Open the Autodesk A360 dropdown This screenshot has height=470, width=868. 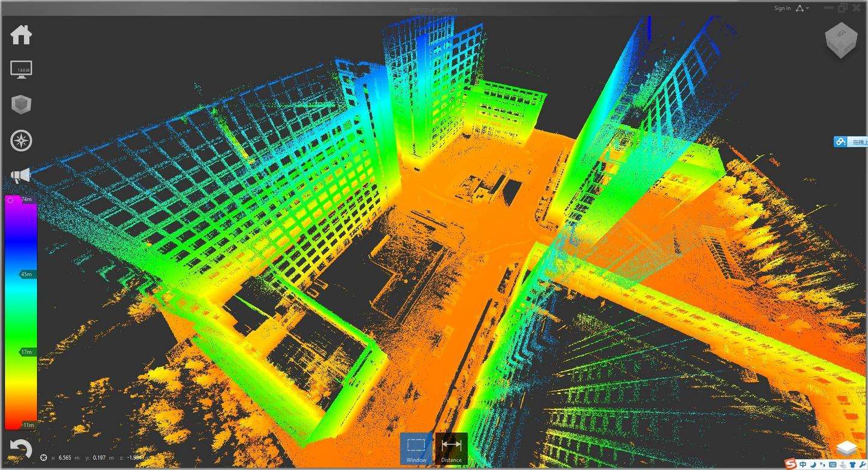tap(802, 8)
